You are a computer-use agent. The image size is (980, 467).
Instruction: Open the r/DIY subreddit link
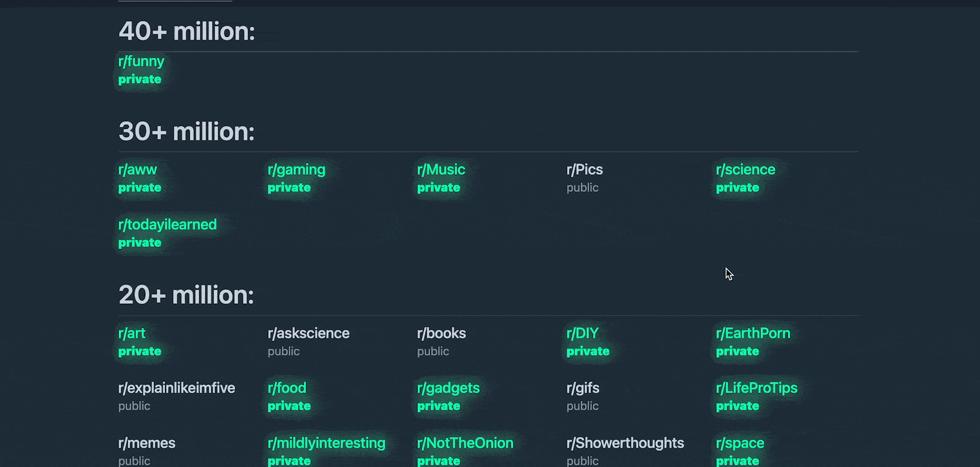[582, 333]
